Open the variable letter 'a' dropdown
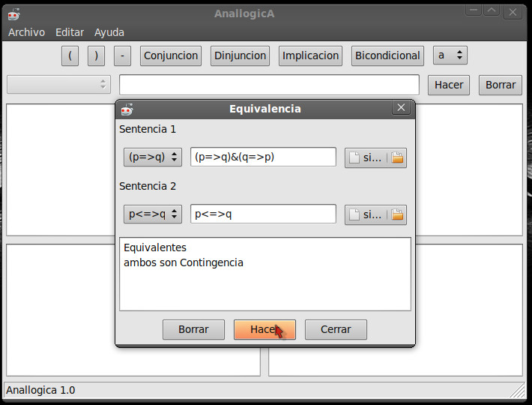This screenshot has width=532, height=405. tap(450, 55)
